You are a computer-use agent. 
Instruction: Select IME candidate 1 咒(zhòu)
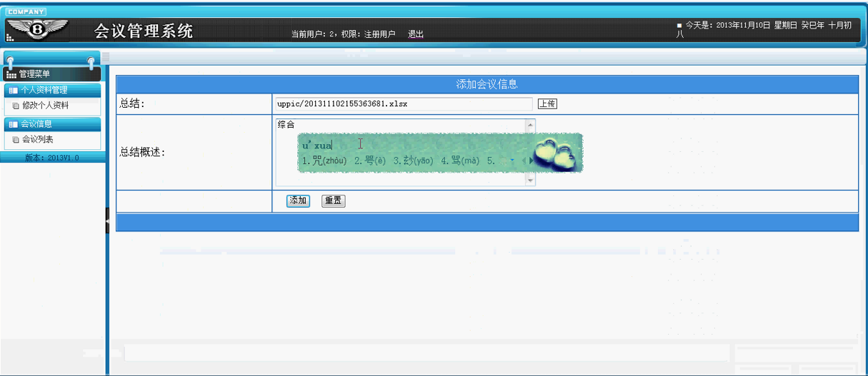tap(324, 161)
